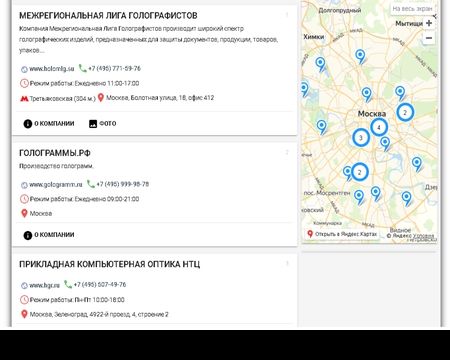The width and height of the screenshot is (450, 360).
Task: Open ФОТО for Лига Голографистов
Action: coord(103,124)
